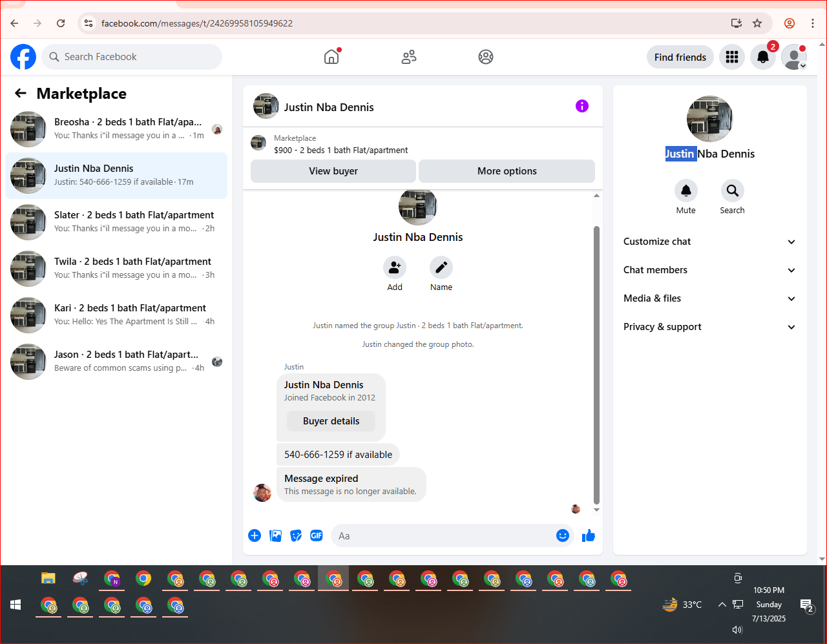Click the Marketplace back arrow
The height and width of the screenshot is (644, 827).
(21, 94)
